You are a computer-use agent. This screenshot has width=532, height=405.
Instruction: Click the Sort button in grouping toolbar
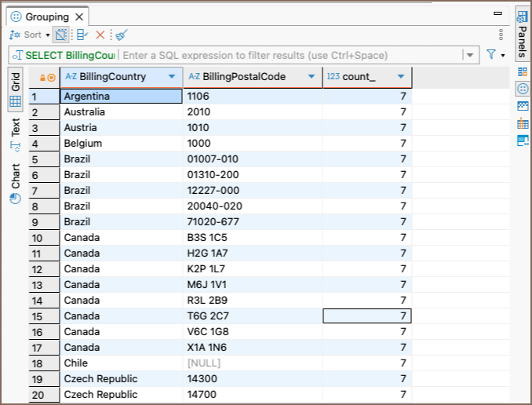(25, 35)
